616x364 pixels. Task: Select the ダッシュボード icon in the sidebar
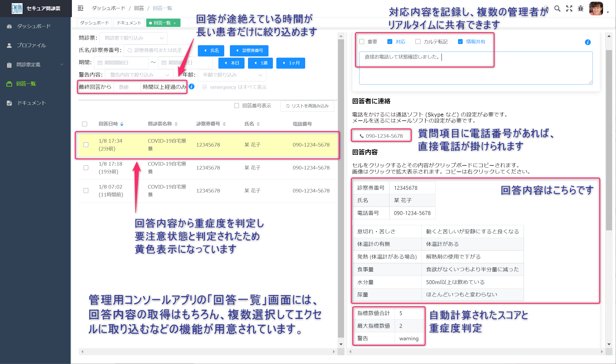point(9,26)
